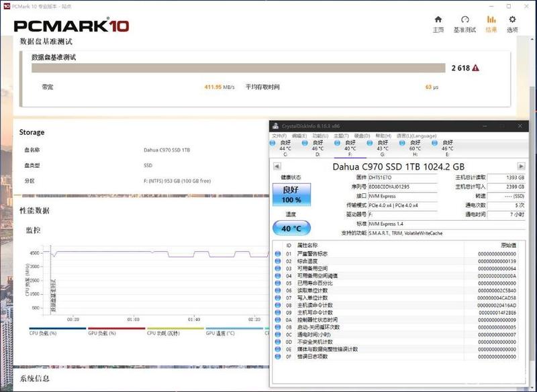
Task: Click status orb of attribute 0D 不安全关机计数
Action: click(278, 342)
